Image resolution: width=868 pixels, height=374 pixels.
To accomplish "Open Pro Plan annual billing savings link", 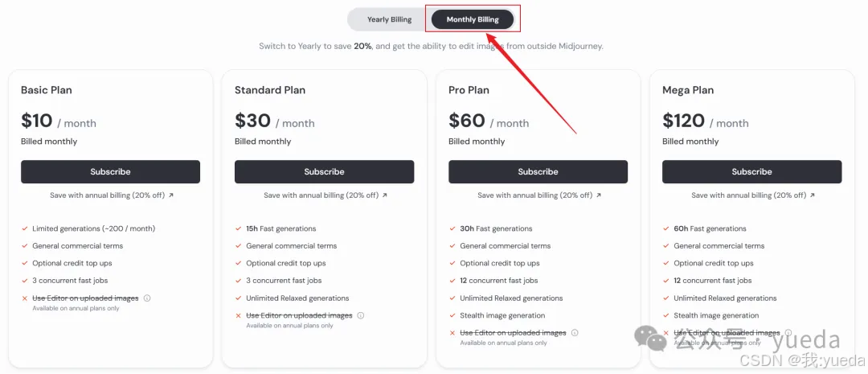I will [539, 195].
